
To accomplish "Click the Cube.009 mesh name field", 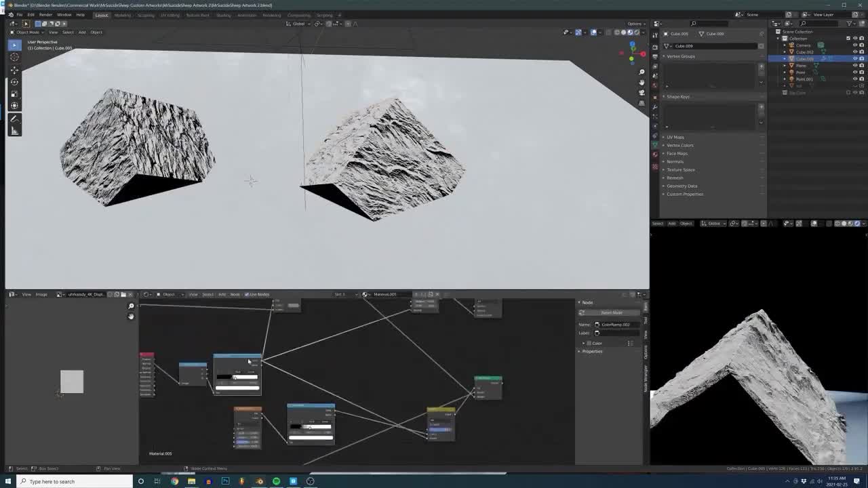I will 710,46.
